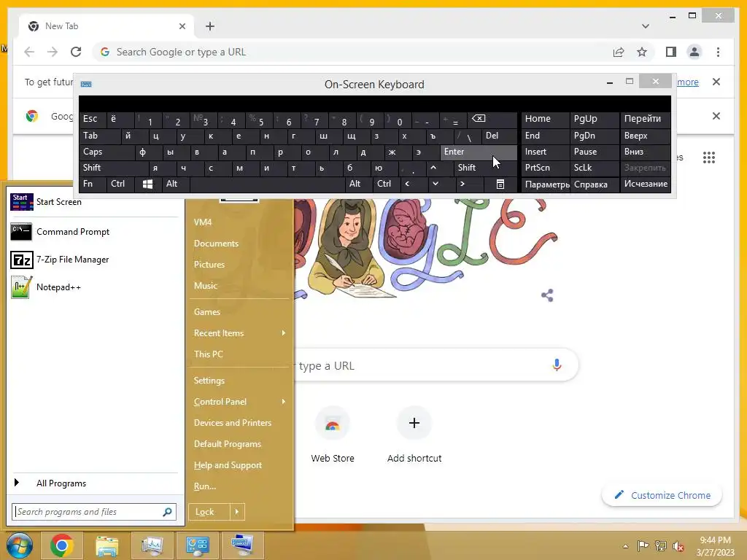Open the tab search chevron in Chrome
The width and height of the screenshot is (747, 560).
(645, 26)
